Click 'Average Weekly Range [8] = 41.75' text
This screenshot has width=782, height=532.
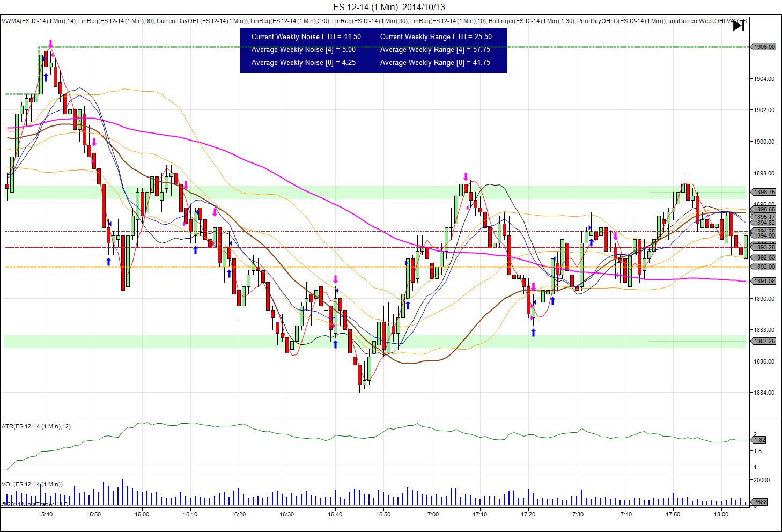pyautogui.click(x=435, y=63)
